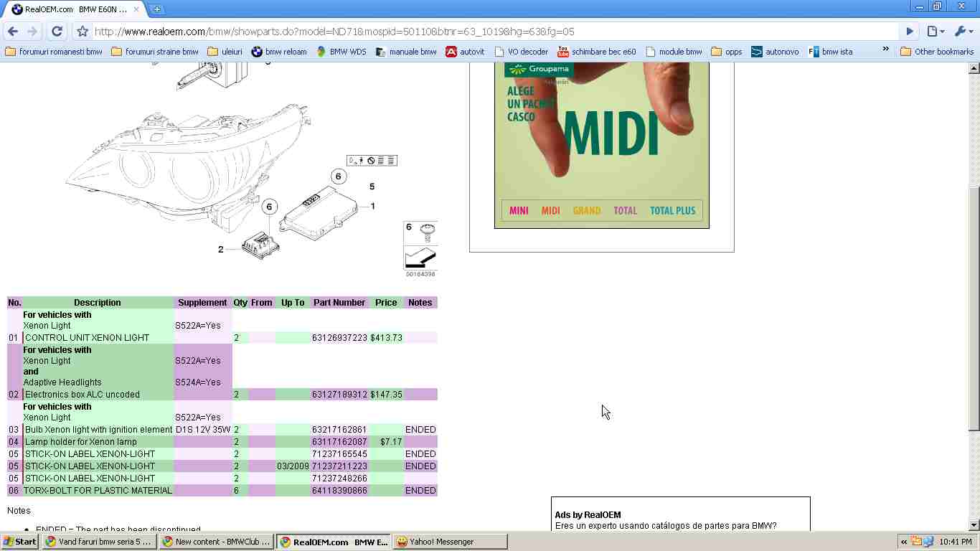
Task: Click the Windows Start button
Action: (x=20, y=542)
